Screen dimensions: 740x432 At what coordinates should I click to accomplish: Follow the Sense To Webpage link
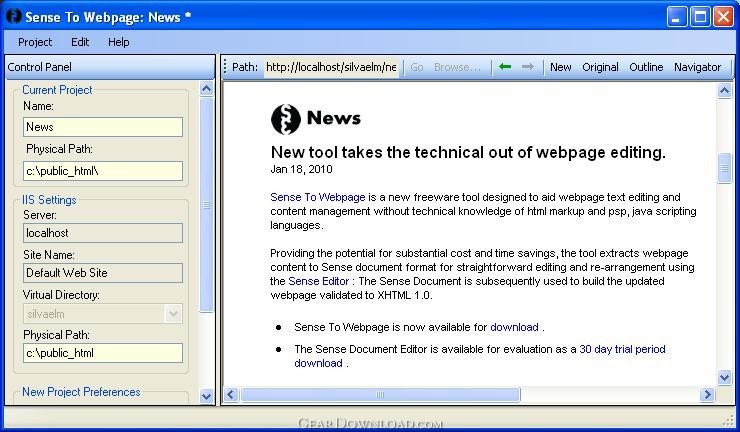point(318,197)
